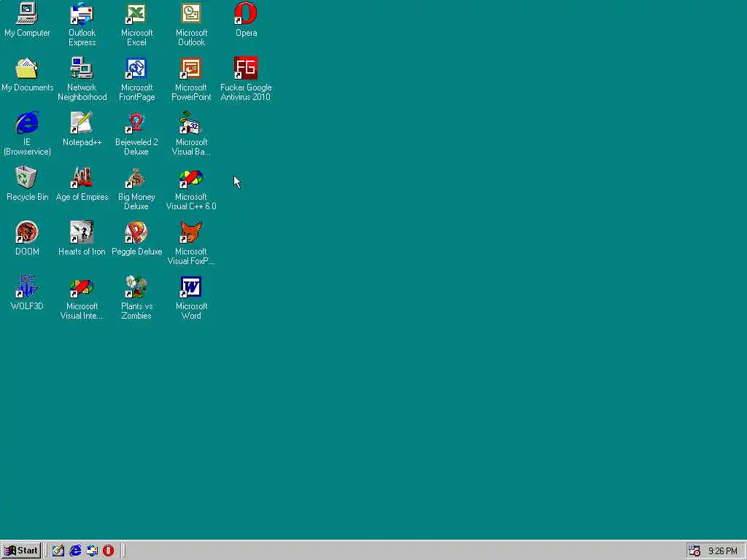This screenshot has height=560, width=747.
Task: Launch Notepad++ from the Quick Launch bar
Action: tap(58, 551)
